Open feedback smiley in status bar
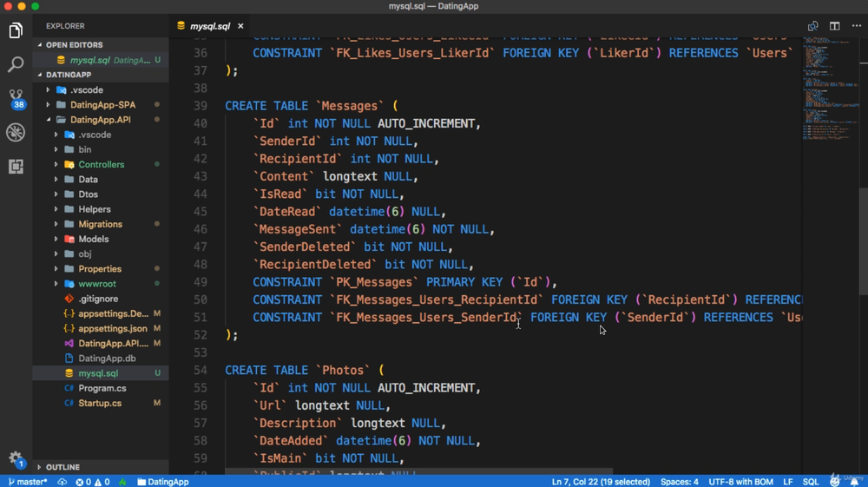Image resolution: width=868 pixels, height=487 pixels. pyautogui.click(x=835, y=482)
